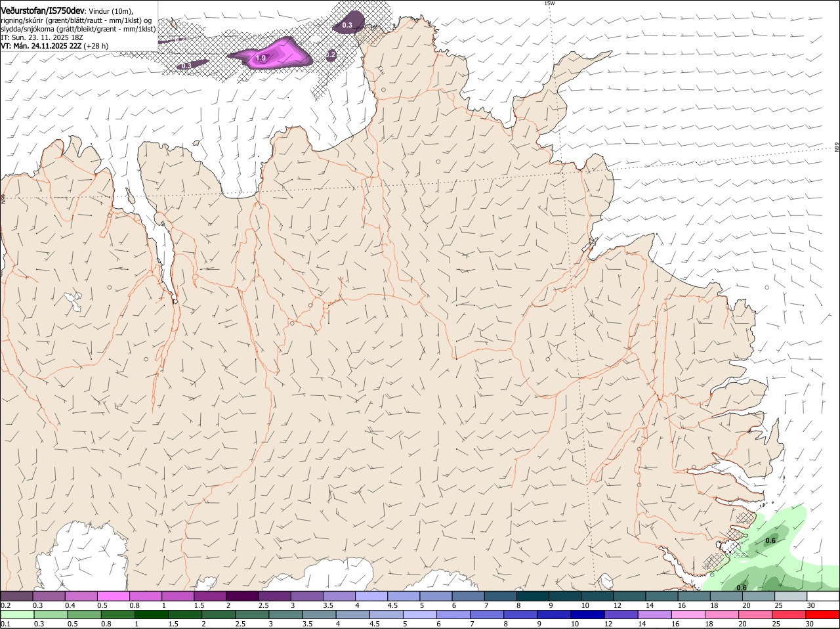Click the N99 label on the right map edge
Viewport: 840px width, 629px height.
837,147
